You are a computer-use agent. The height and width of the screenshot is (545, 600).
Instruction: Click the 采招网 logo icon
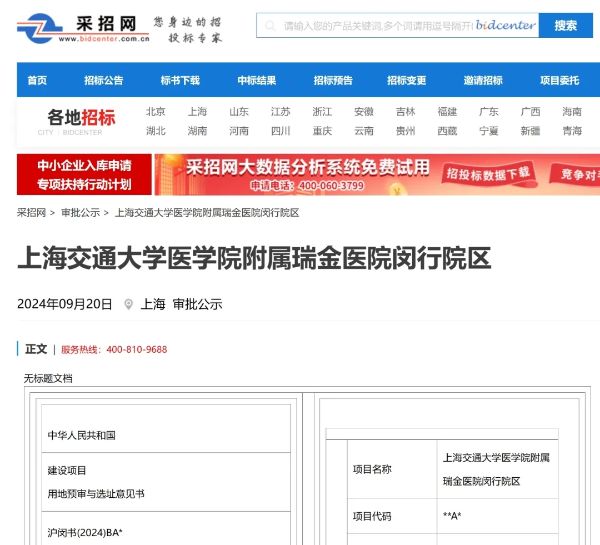coord(42,28)
